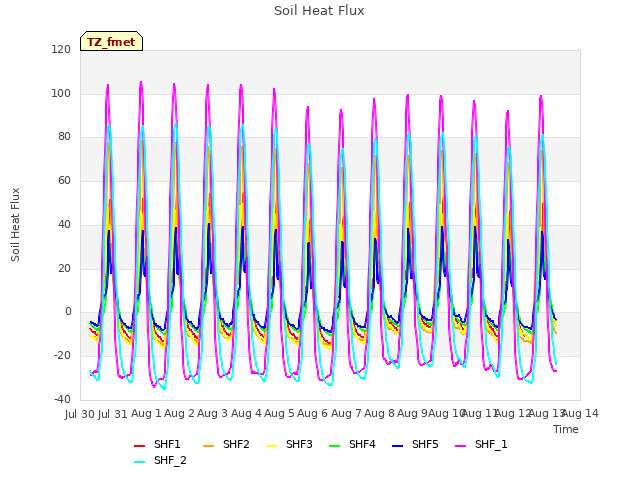Click the SHF3 yellow legend swatch

[271, 446]
